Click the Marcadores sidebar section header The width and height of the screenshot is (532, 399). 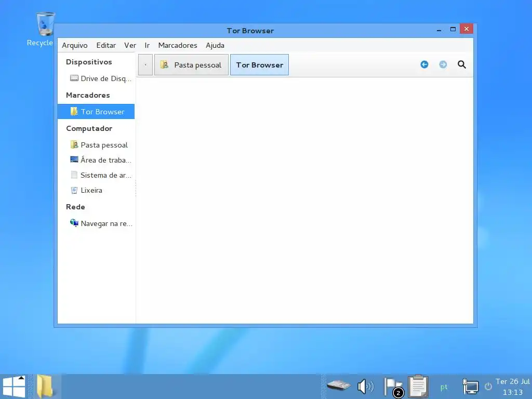(x=88, y=95)
